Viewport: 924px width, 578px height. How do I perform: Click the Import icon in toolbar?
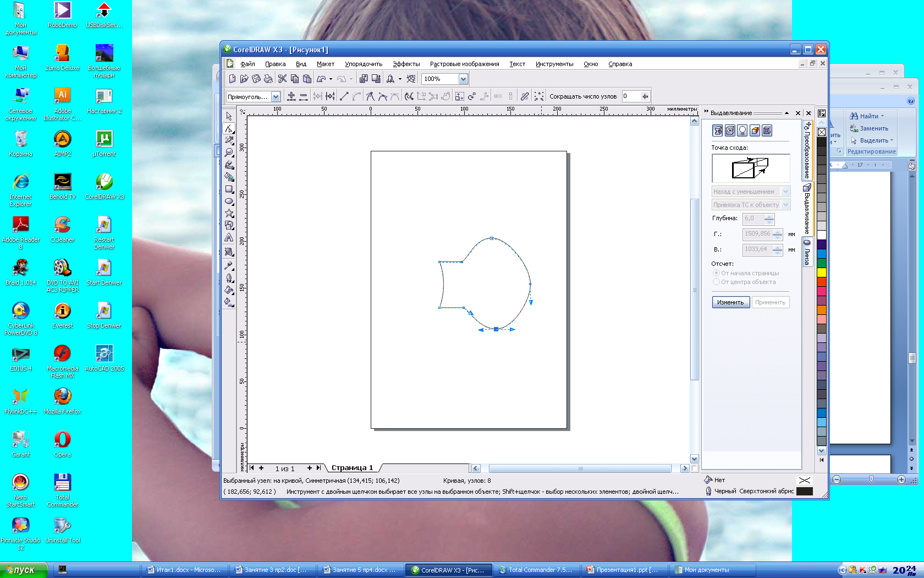pos(364,79)
